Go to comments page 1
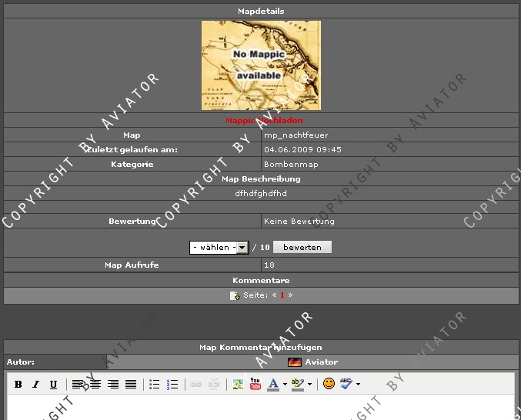 point(282,295)
